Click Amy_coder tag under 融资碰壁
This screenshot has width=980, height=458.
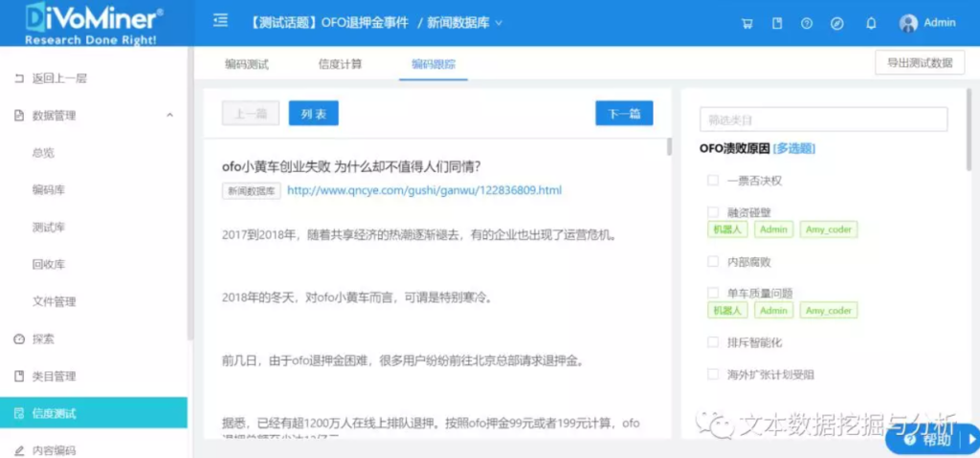829,229
